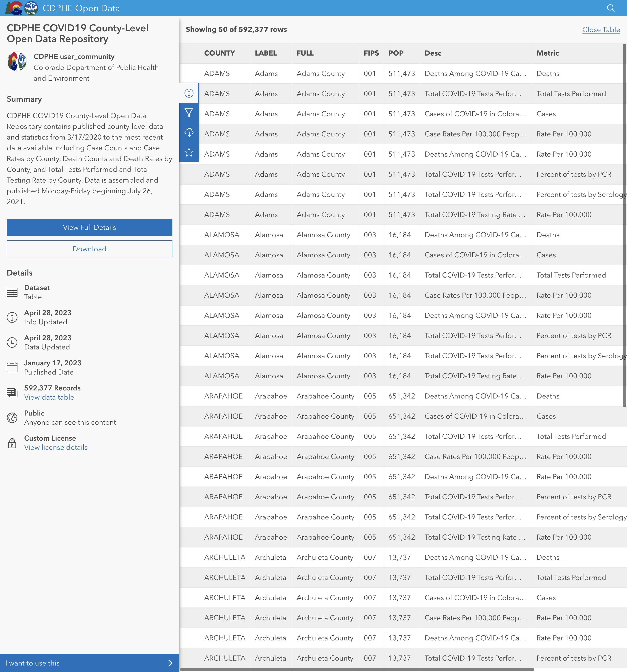This screenshot has width=627, height=672.
Task: Open the View license details link
Action: [x=56, y=447]
